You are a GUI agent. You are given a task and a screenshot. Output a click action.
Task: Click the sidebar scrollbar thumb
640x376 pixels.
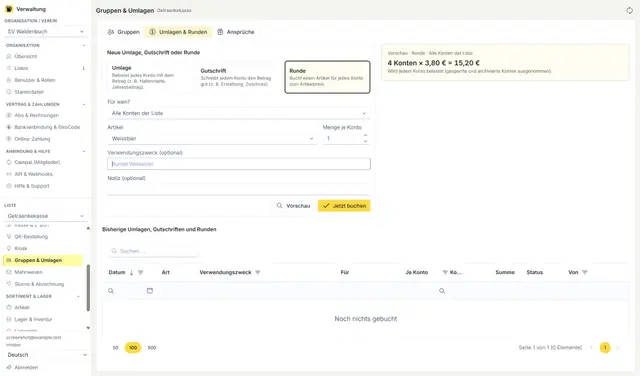(x=88, y=288)
